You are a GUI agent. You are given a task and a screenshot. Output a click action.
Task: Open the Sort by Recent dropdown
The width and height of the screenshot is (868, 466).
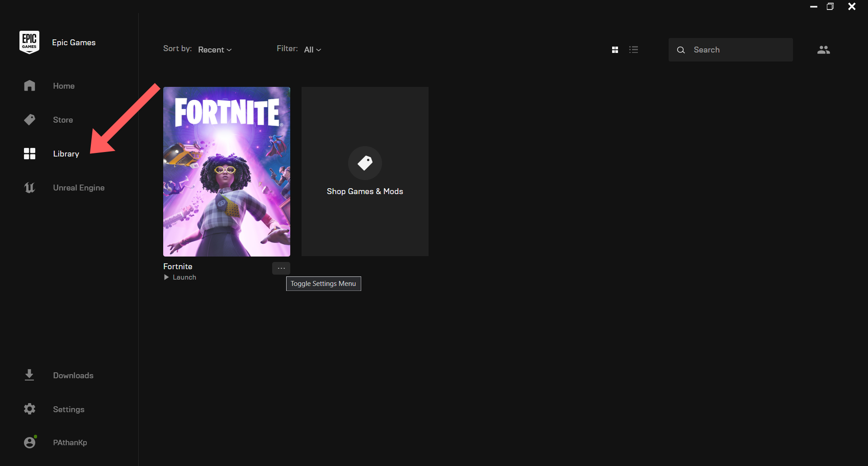click(x=214, y=50)
